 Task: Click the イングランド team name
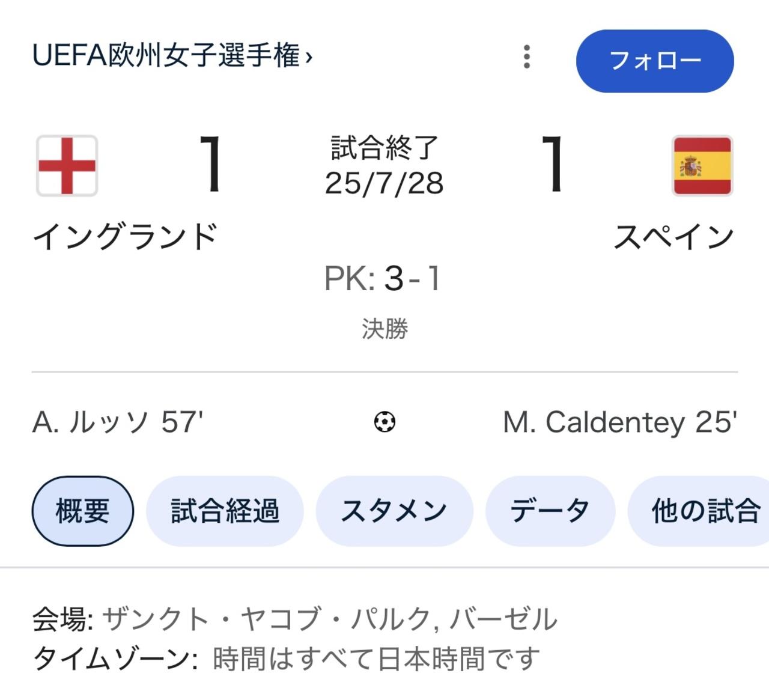click(x=125, y=237)
